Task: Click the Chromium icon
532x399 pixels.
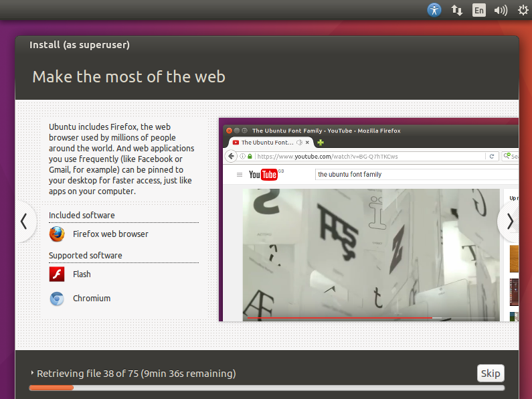Action: tap(57, 299)
